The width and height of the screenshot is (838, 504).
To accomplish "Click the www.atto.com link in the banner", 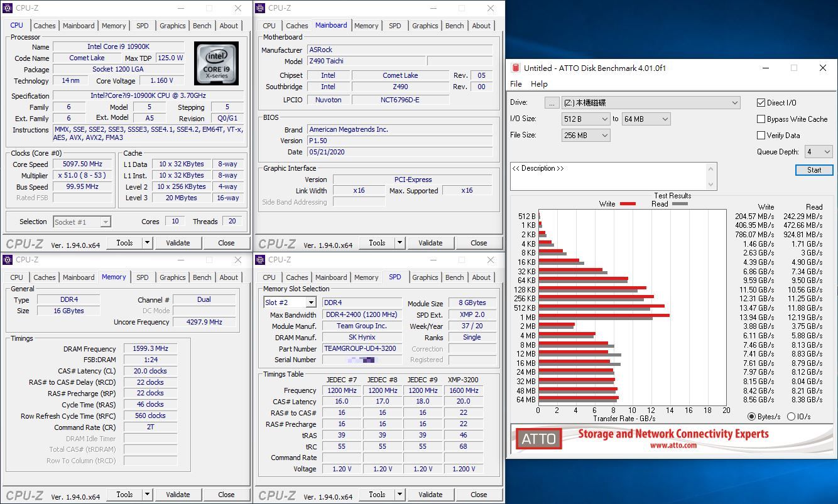I will point(673,446).
